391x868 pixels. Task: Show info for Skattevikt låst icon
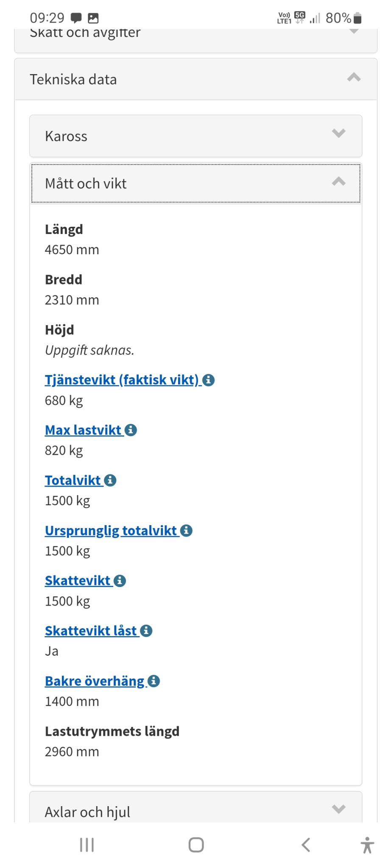(146, 631)
